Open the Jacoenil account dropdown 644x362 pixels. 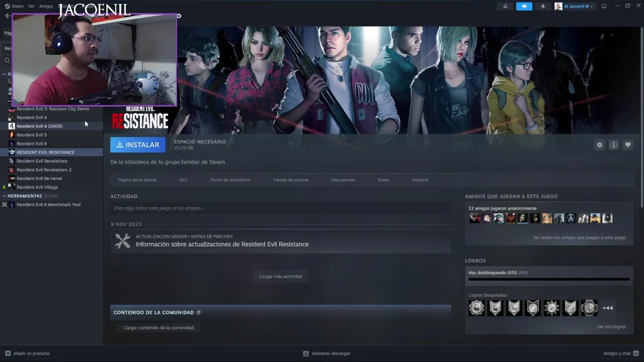(579, 6)
